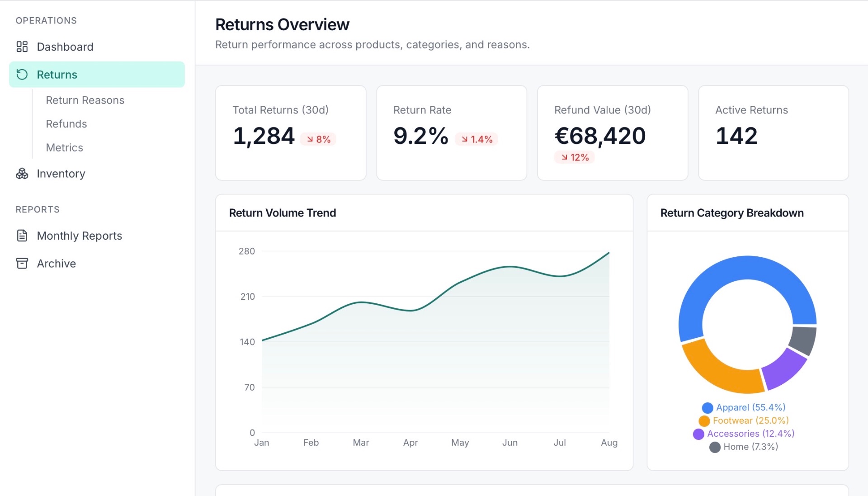Click the Refund Value €68,420
The height and width of the screenshot is (496, 868).
coord(600,136)
